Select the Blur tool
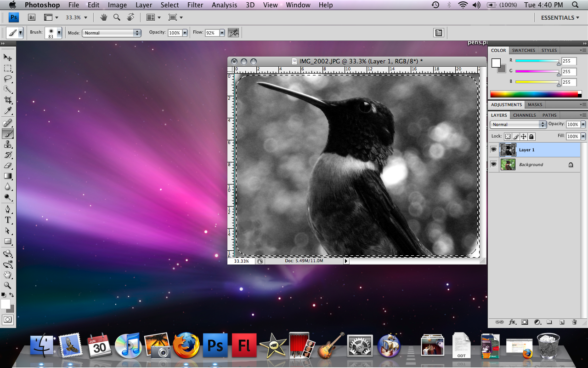 8,186
